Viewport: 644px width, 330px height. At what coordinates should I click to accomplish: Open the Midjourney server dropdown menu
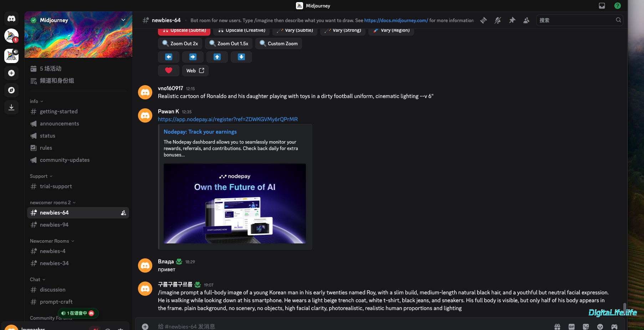coord(123,20)
